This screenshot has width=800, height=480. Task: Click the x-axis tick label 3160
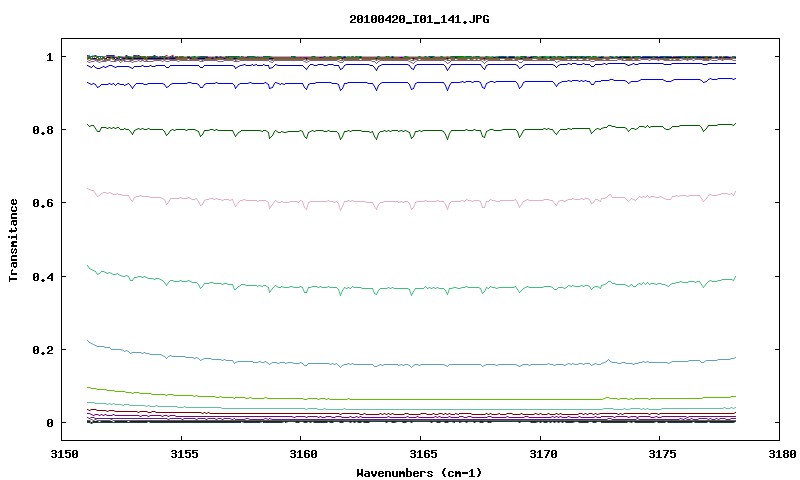[x=303, y=454]
